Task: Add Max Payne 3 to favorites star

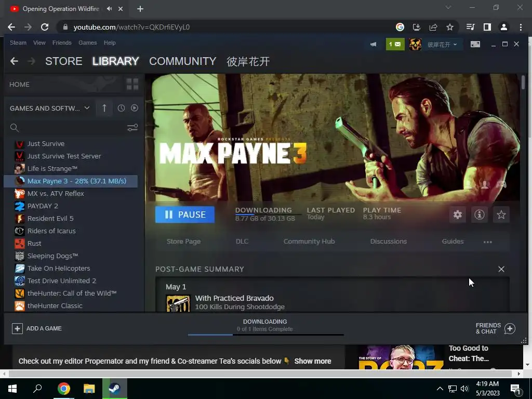Action: 501,215
